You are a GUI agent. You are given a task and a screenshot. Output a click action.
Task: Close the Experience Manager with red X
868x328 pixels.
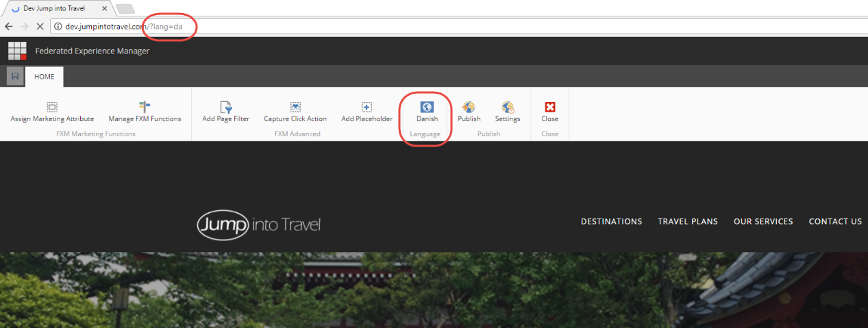[549, 108]
